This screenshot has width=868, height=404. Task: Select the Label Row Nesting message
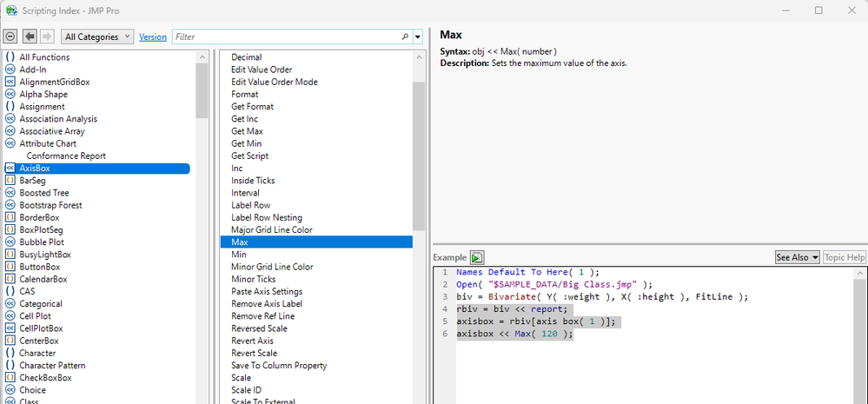[x=266, y=217]
